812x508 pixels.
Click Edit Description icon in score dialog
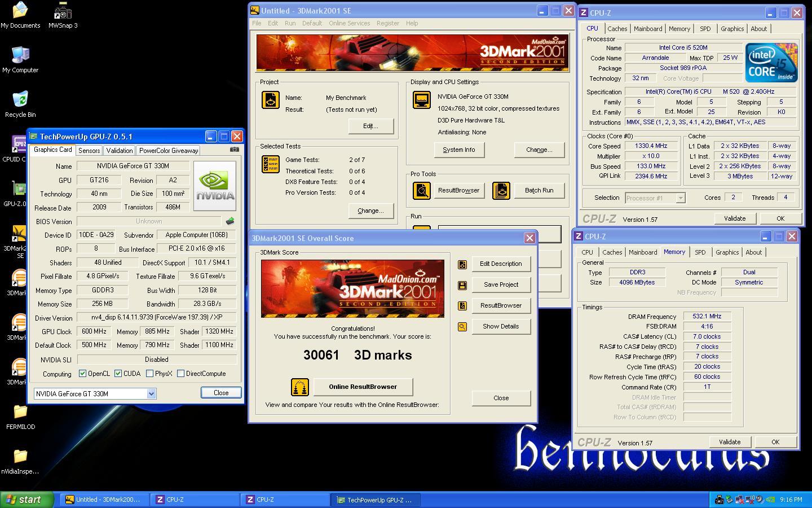click(462, 264)
